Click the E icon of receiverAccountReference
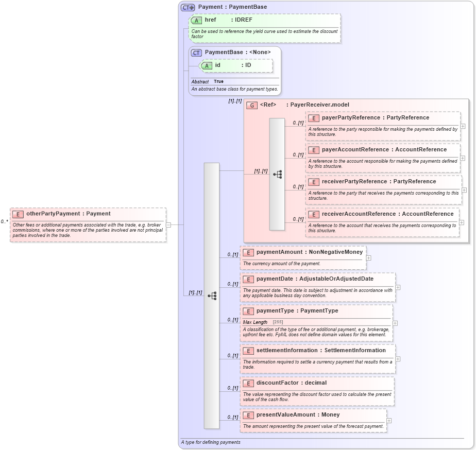The height and width of the screenshot is (450, 476). 314,215
